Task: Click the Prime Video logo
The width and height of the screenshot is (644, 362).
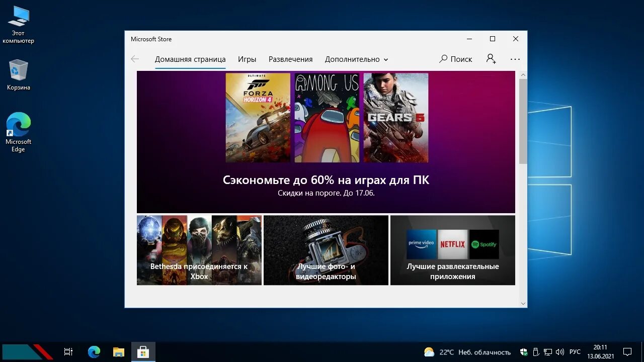Action: click(x=421, y=244)
